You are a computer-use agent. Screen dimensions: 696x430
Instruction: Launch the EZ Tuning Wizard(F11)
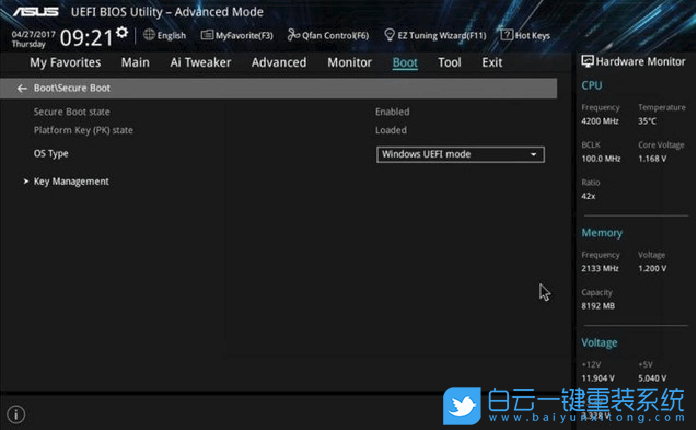(435, 35)
